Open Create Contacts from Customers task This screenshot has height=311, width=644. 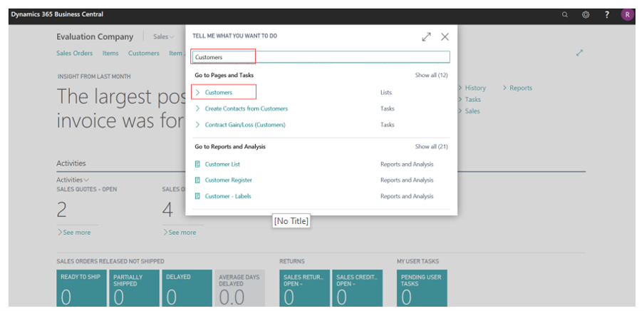click(246, 108)
